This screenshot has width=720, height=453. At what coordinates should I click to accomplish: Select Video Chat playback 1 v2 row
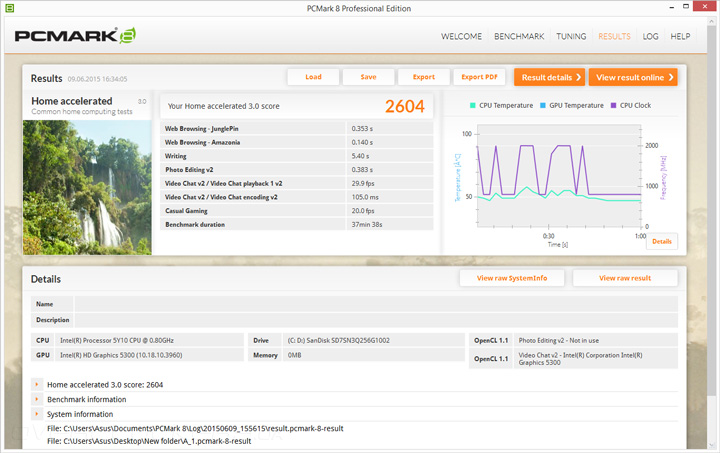pyautogui.click(x=297, y=183)
